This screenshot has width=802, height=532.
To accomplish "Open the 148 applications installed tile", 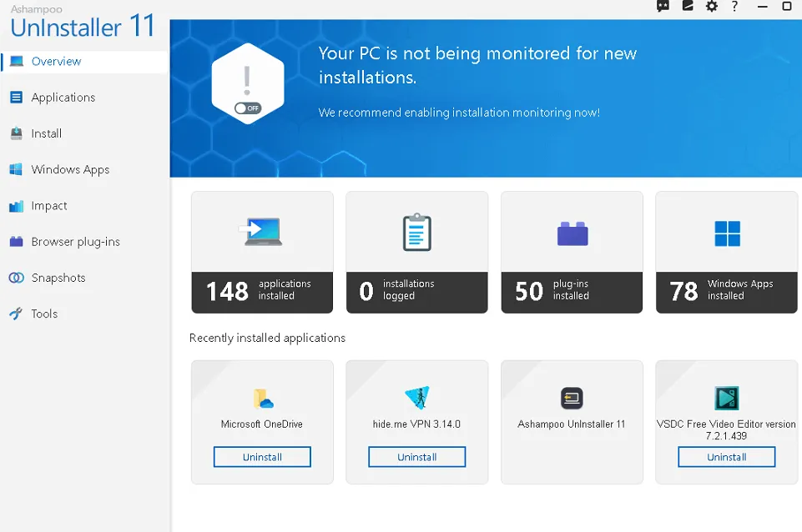I will [x=262, y=252].
